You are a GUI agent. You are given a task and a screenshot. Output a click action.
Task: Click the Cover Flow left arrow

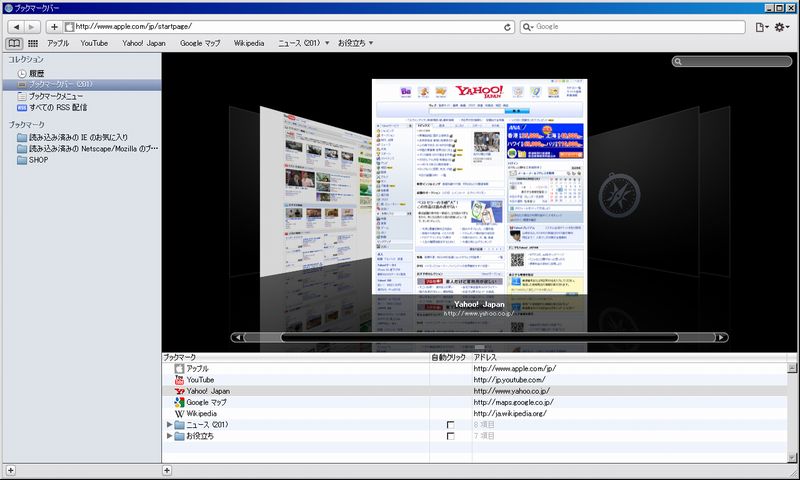click(x=237, y=337)
